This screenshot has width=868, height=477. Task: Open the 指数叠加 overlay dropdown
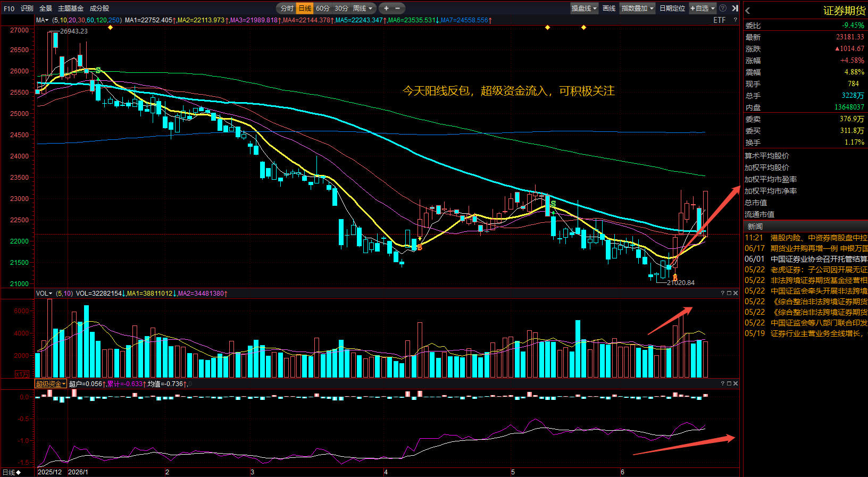point(638,8)
